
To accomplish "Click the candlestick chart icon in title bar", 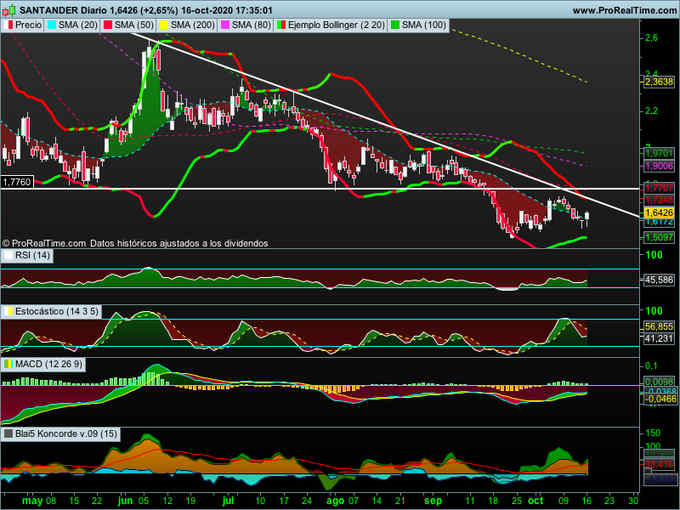I will point(10,10).
